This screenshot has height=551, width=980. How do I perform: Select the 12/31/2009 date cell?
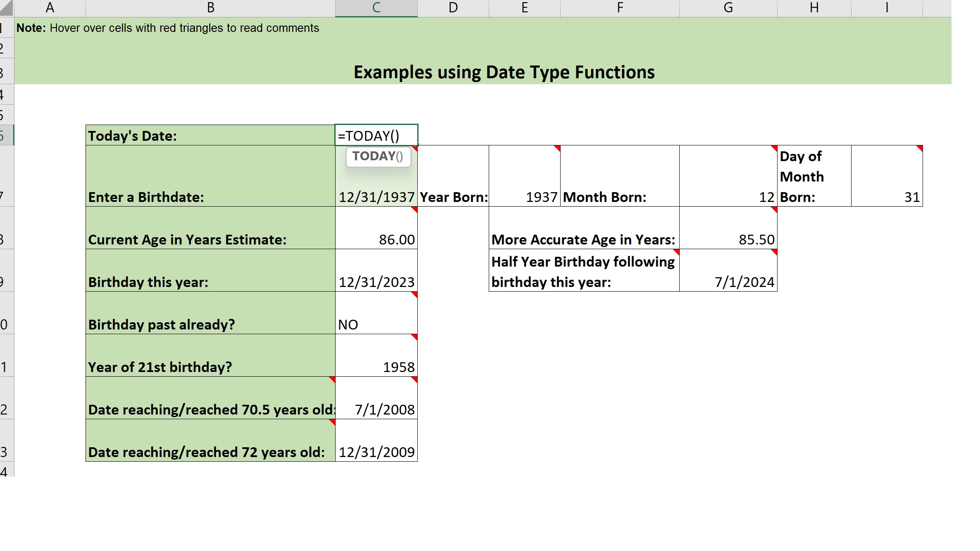pos(376,440)
